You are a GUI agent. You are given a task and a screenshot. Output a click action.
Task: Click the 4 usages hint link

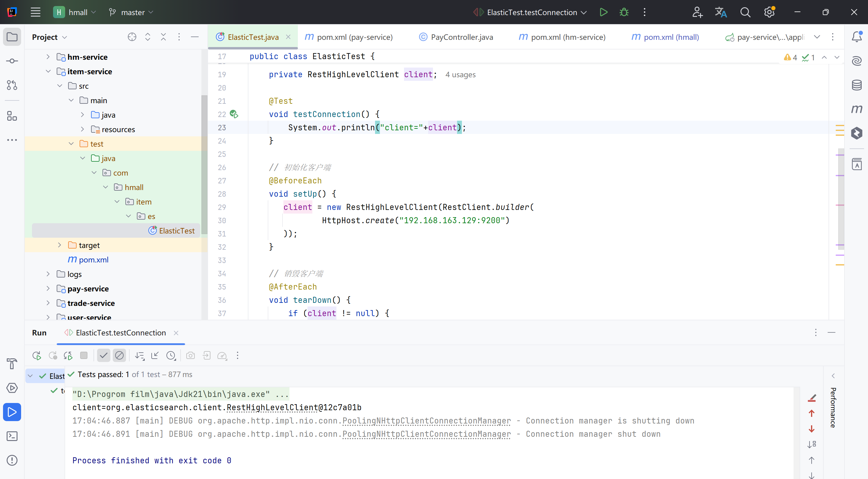pyautogui.click(x=460, y=75)
